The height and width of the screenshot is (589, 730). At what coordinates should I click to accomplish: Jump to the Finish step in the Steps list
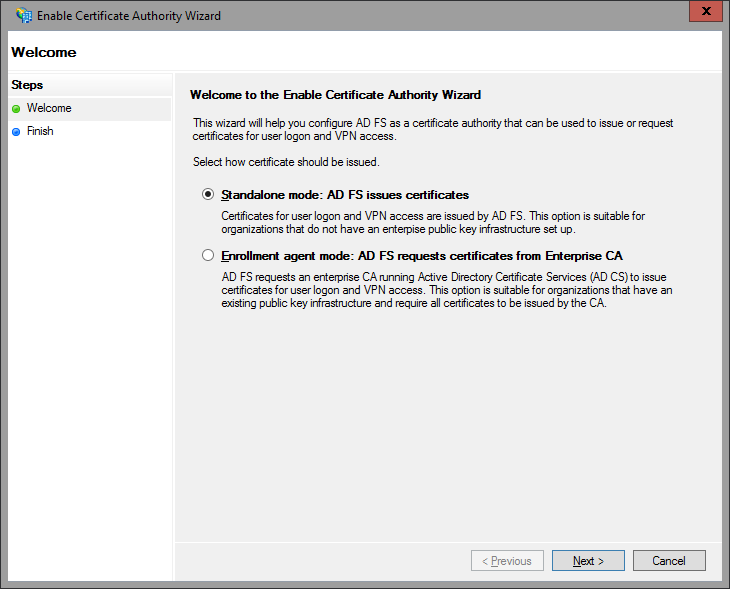click(x=40, y=131)
